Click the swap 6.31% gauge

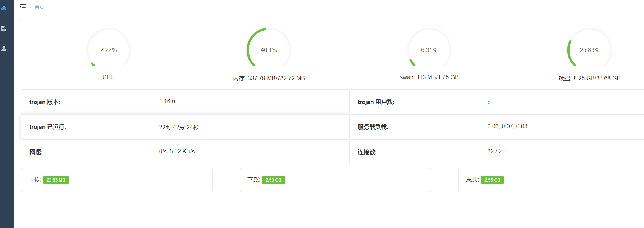pyautogui.click(x=429, y=50)
